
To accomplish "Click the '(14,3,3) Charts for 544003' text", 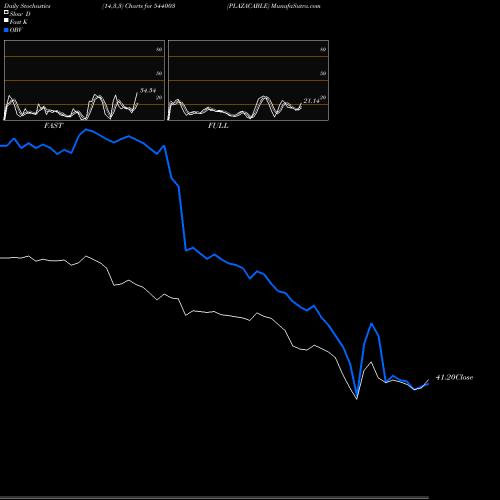I will [x=139, y=6].
